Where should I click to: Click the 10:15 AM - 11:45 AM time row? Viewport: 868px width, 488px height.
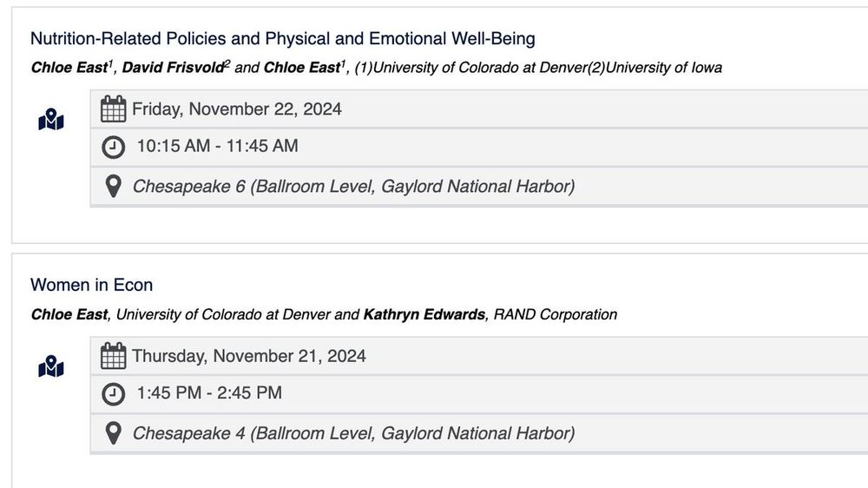point(479,148)
